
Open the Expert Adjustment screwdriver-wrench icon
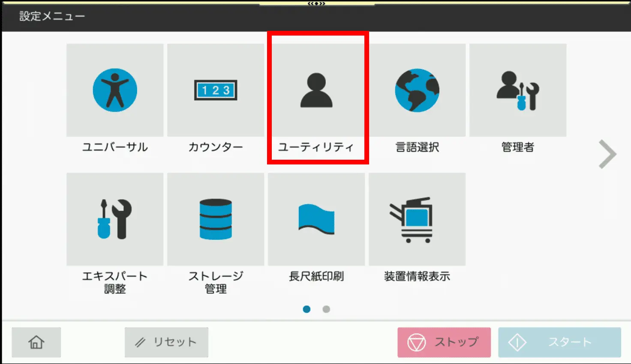[x=115, y=219]
